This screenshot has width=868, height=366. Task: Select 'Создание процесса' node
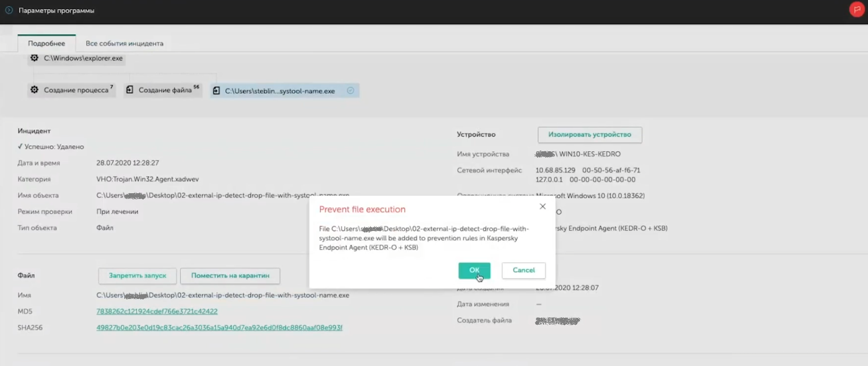[x=72, y=90]
